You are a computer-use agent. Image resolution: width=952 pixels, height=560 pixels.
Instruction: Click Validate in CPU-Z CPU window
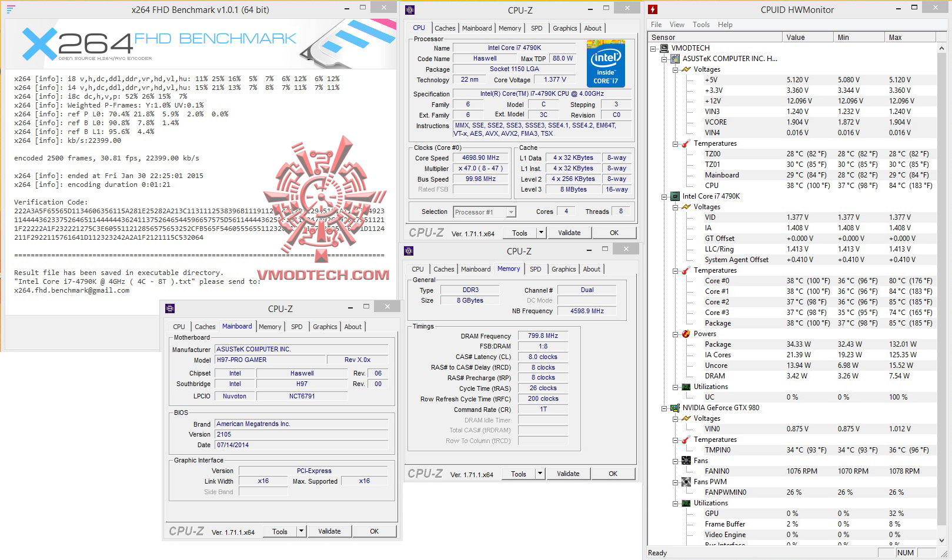tap(569, 233)
